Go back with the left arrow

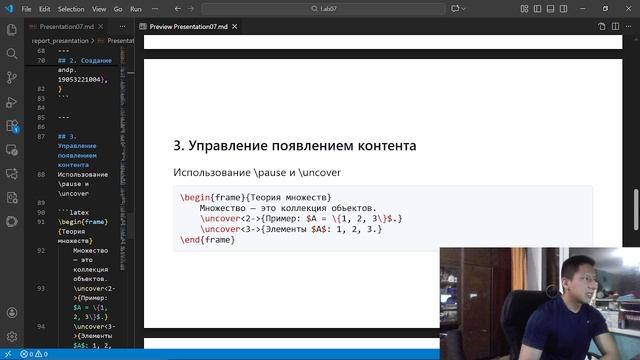click(x=177, y=9)
